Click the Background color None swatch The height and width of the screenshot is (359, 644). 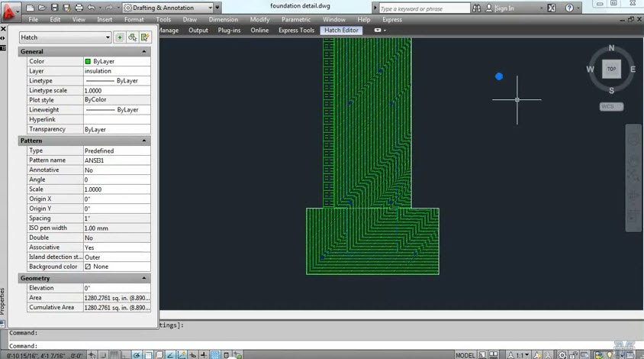(x=117, y=267)
